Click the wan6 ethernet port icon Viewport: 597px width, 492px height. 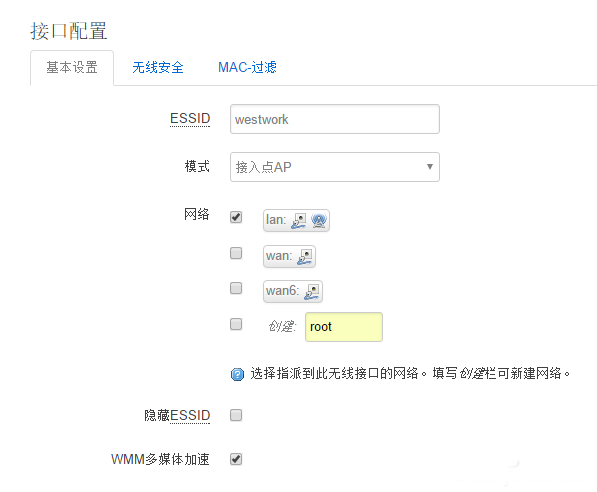tap(311, 292)
